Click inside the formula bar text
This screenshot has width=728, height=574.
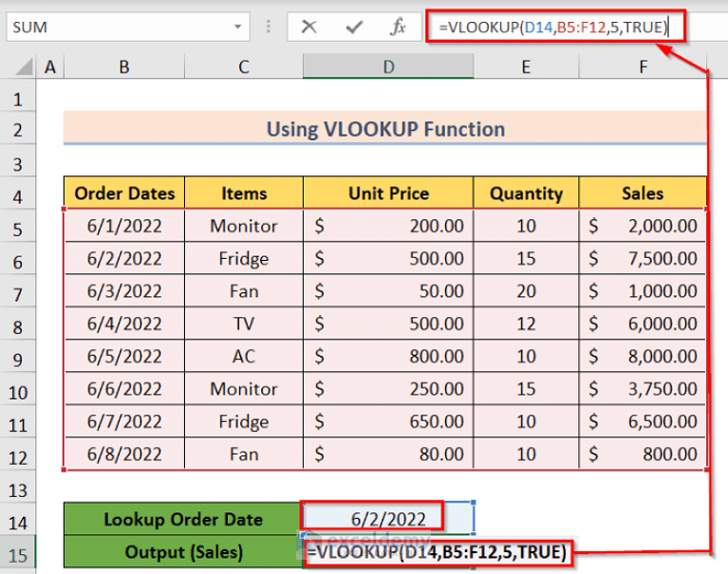pos(555,27)
